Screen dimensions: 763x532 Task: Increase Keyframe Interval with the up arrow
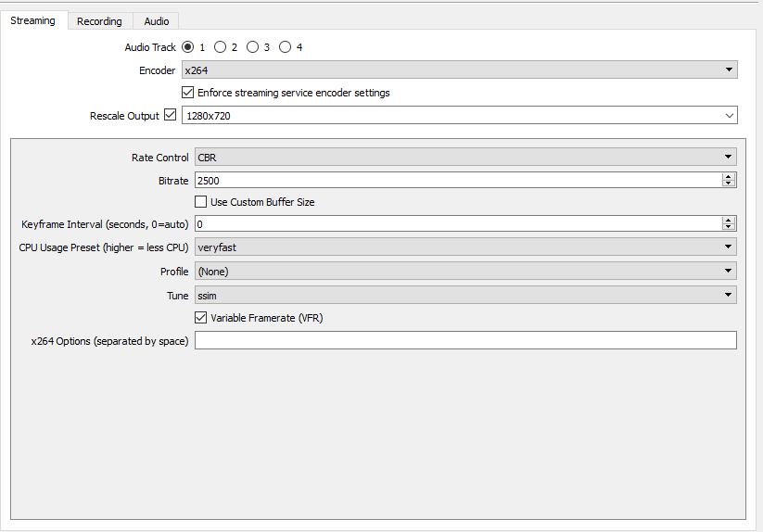click(x=729, y=220)
